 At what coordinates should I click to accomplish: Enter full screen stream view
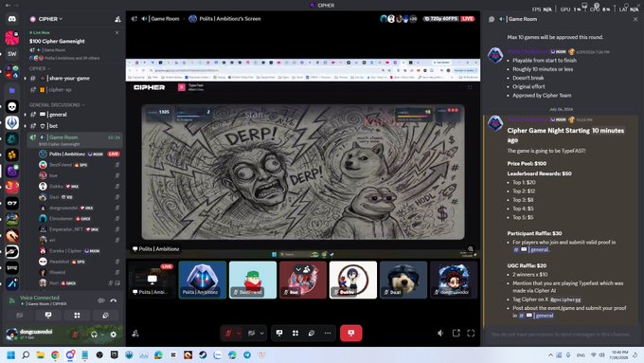pos(471,334)
